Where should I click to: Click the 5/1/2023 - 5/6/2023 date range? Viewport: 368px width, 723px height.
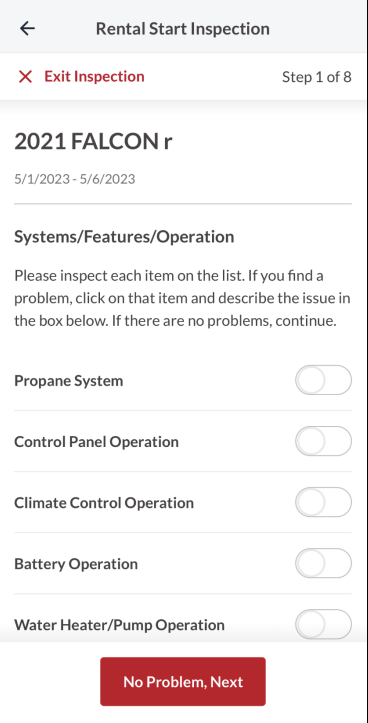coord(75,179)
